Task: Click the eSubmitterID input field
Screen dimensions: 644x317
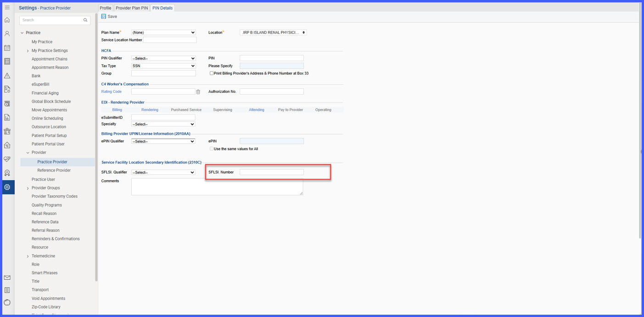Action: click(163, 118)
